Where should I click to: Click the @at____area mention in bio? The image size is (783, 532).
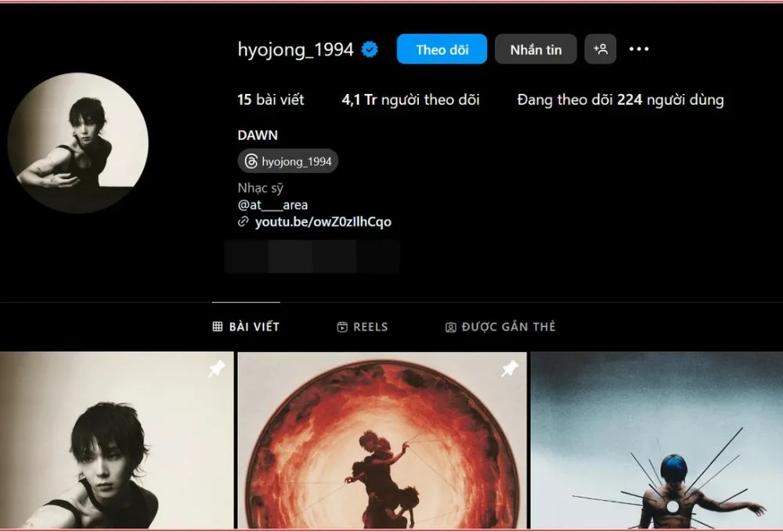coord(272,205)
